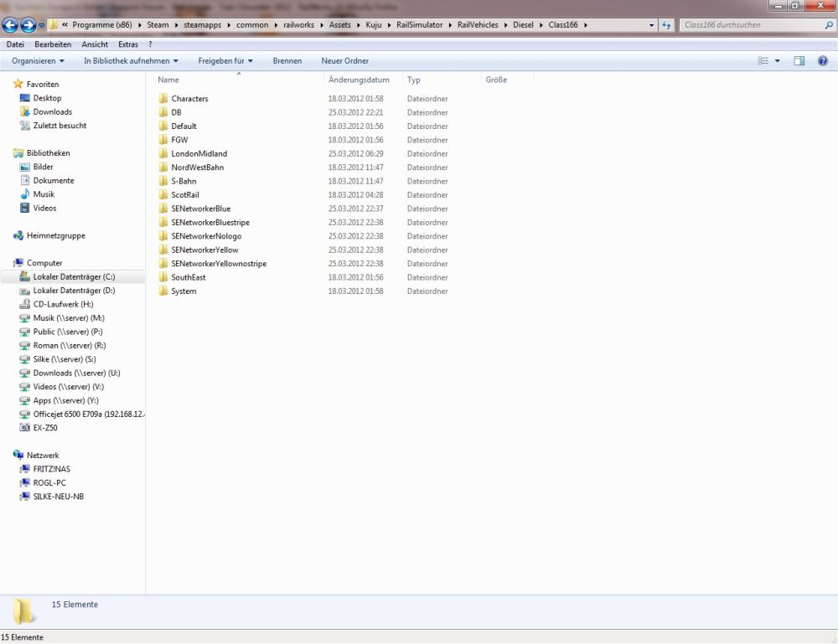
Task: Click the Heimnetzgruppe icon
Action: click(x=18, y=235)
